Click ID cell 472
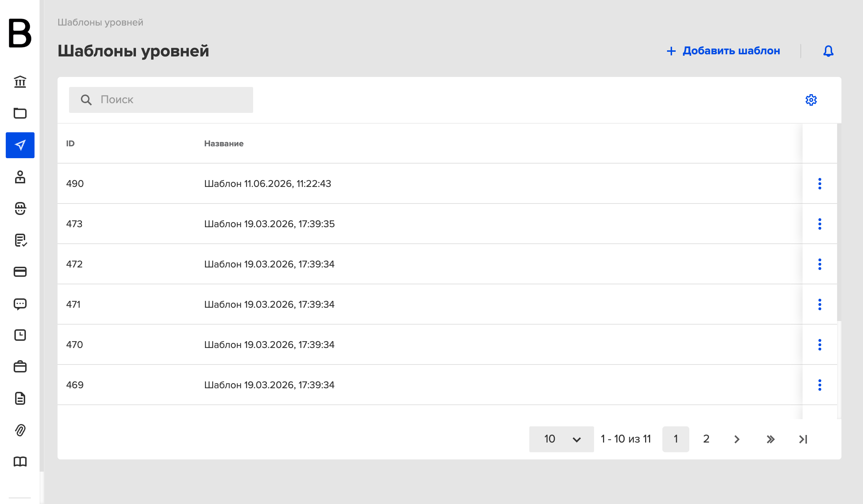The image size is (863, 504). (74, 264)
